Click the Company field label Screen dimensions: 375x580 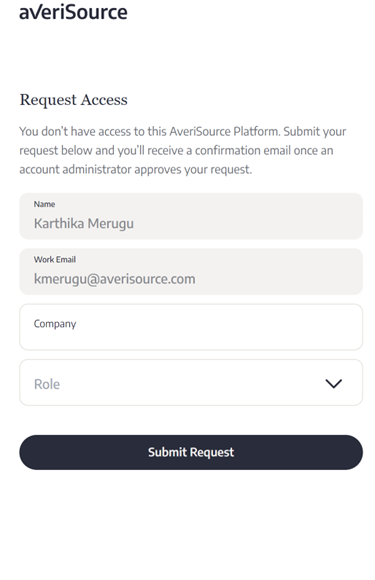point(55,324)
